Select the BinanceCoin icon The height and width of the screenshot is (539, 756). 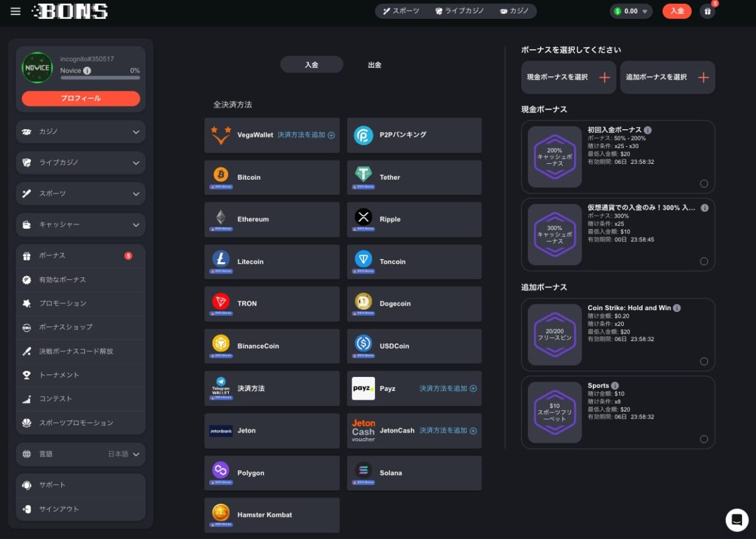click(x=220, y=344)
